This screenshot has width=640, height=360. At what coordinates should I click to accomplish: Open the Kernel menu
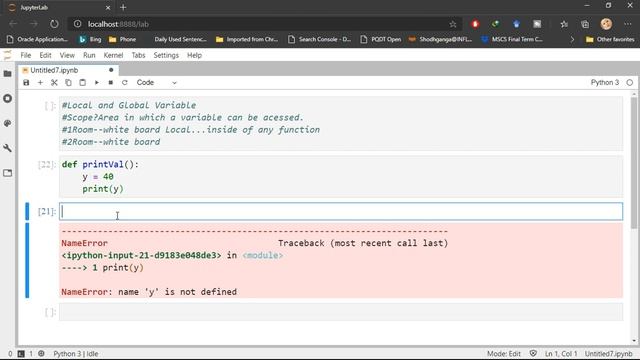113,55
